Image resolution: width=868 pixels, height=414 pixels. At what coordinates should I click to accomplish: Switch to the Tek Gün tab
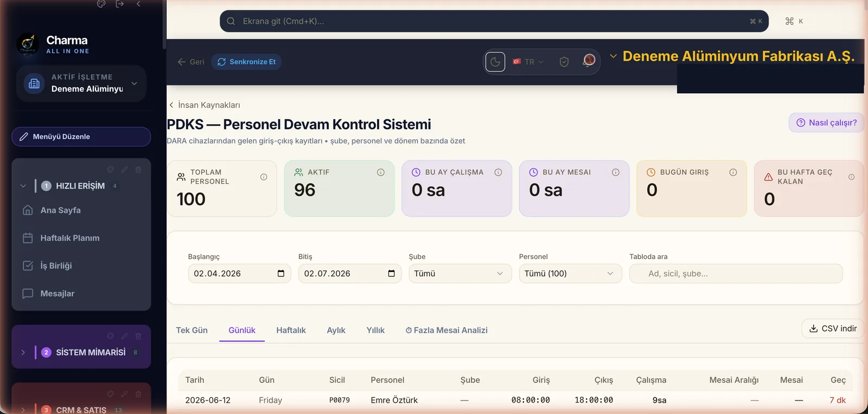(x=192, y=330)
